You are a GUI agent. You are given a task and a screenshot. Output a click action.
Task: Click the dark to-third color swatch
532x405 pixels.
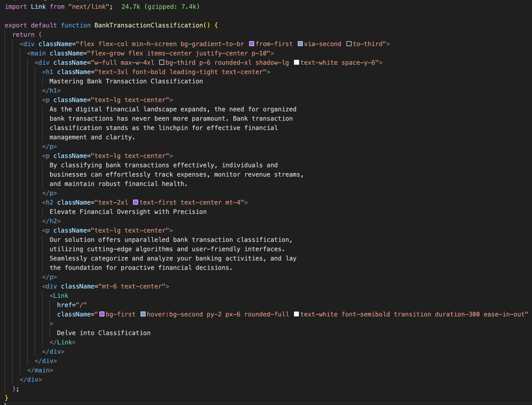349,44
